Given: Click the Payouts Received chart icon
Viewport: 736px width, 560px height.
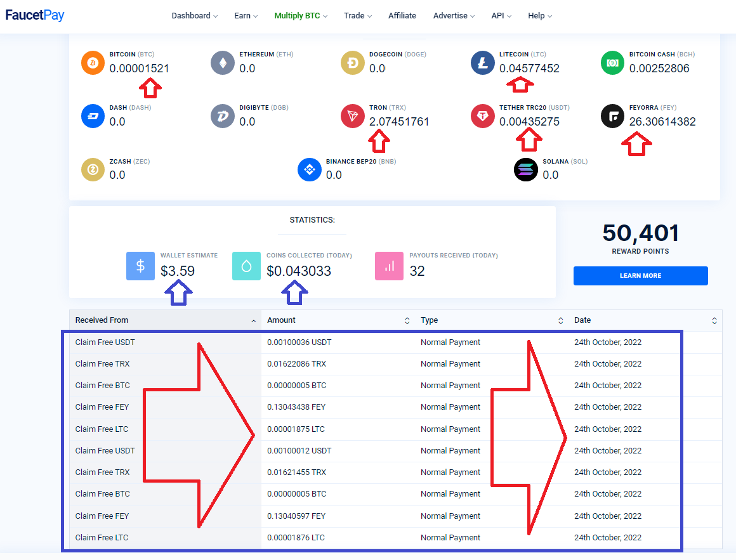Looking at the screenshot, I should [389, 266].
